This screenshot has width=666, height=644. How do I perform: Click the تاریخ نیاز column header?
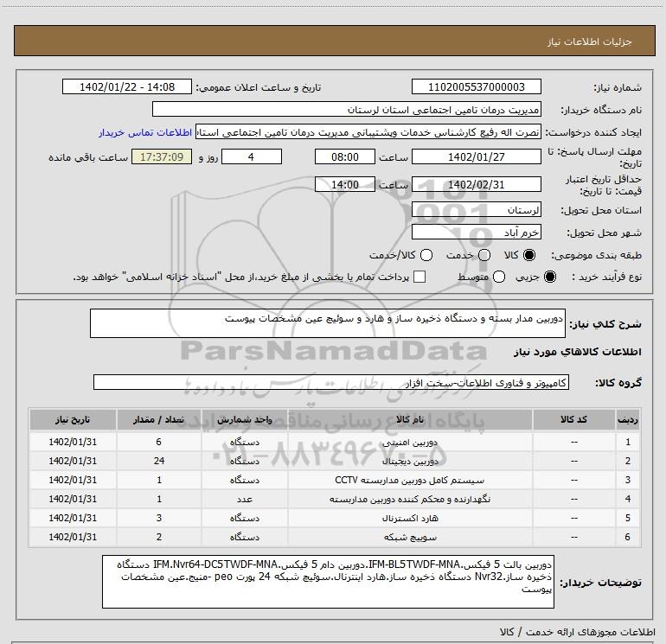(x=73, y=419)
